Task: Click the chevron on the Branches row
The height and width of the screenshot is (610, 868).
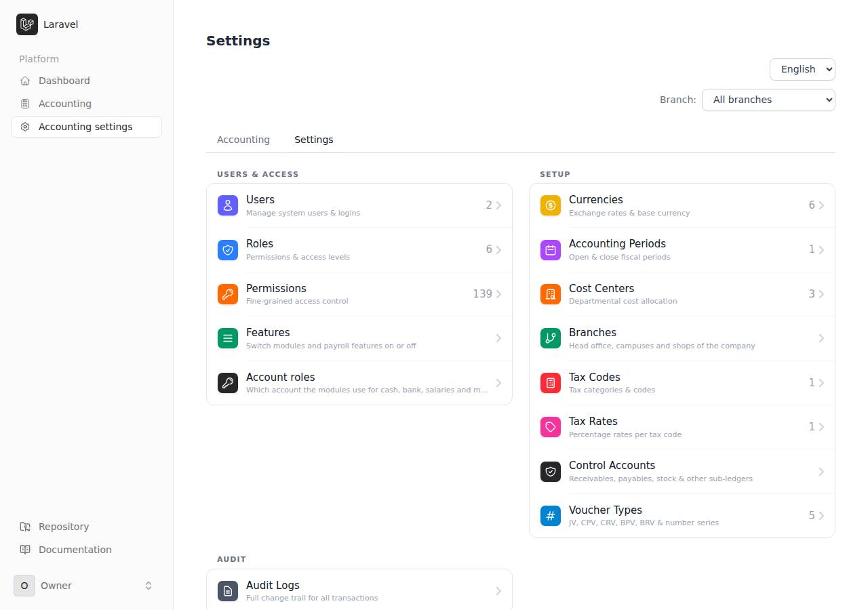Action: [x=821, y=338]
